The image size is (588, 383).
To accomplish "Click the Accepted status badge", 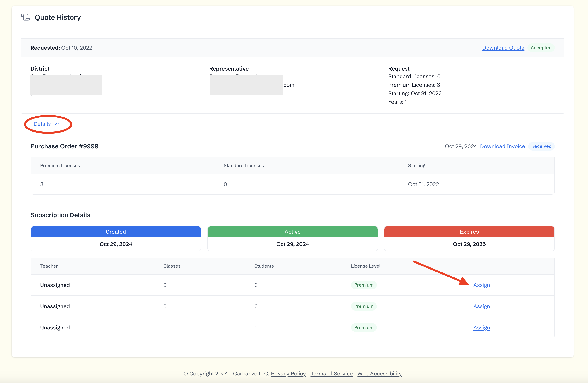I will pos(541,48).
